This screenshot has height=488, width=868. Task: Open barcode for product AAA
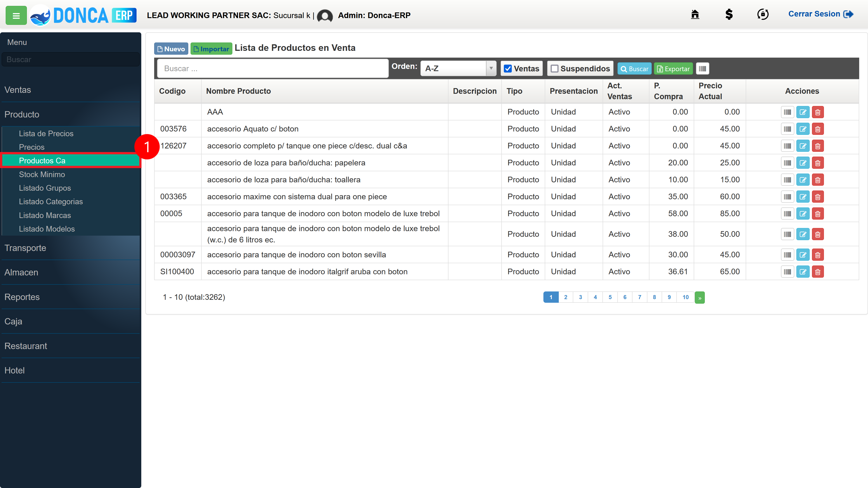coord(788,112)
